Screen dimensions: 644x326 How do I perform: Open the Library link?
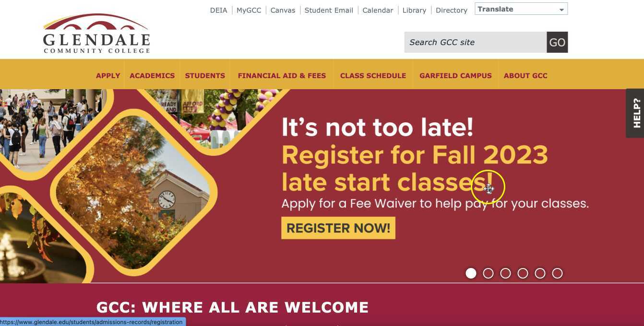click(x=414, y=10)
